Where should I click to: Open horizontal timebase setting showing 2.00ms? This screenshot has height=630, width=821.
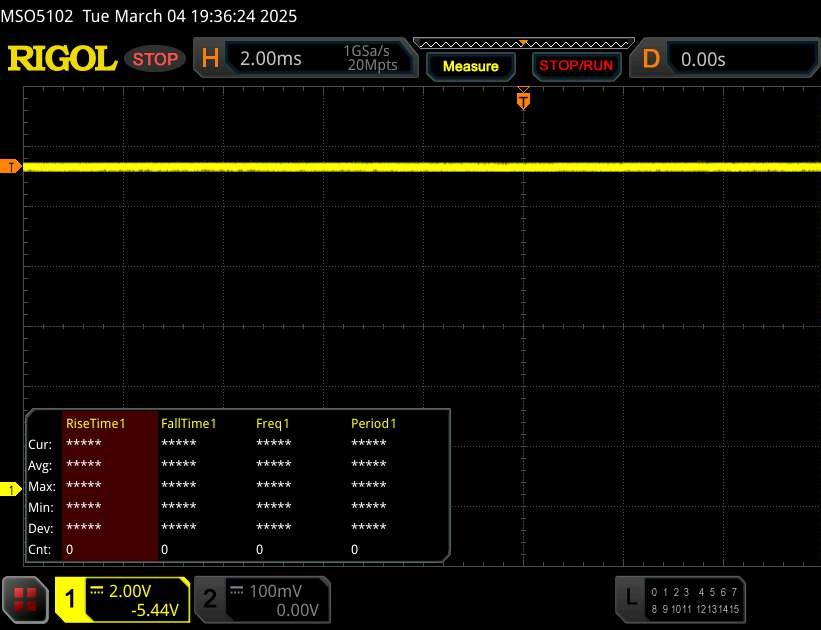(x=271, y=59)
